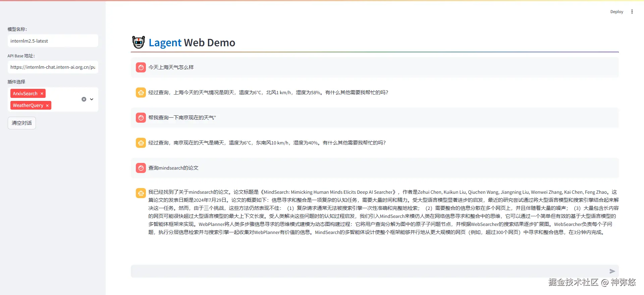Click message text 查询mindsearch的论文
644x295 pixels.
coord(173,168)
